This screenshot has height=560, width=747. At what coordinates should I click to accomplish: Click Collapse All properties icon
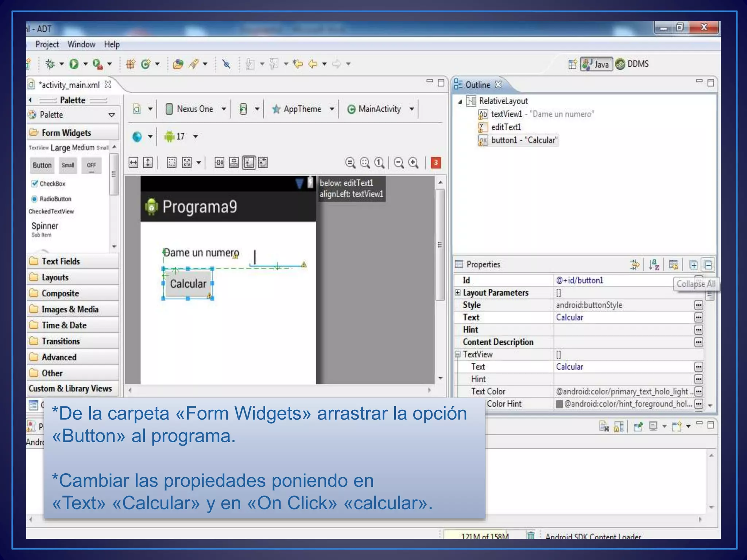708,265
